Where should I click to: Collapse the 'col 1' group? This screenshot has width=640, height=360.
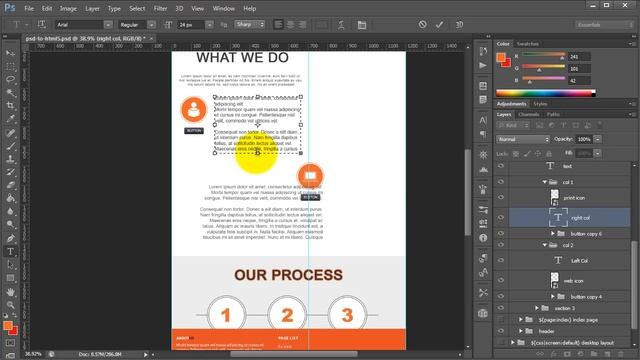[544, 182]
